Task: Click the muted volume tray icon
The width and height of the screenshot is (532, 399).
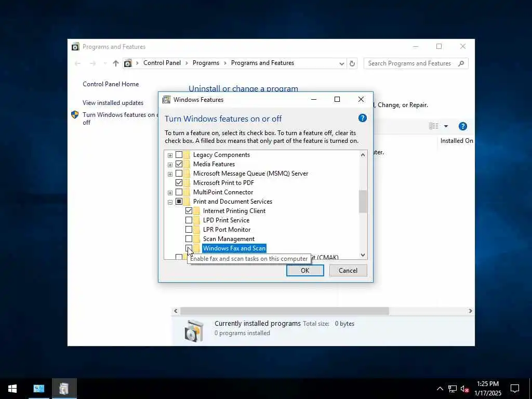Action: pos(464,389)
